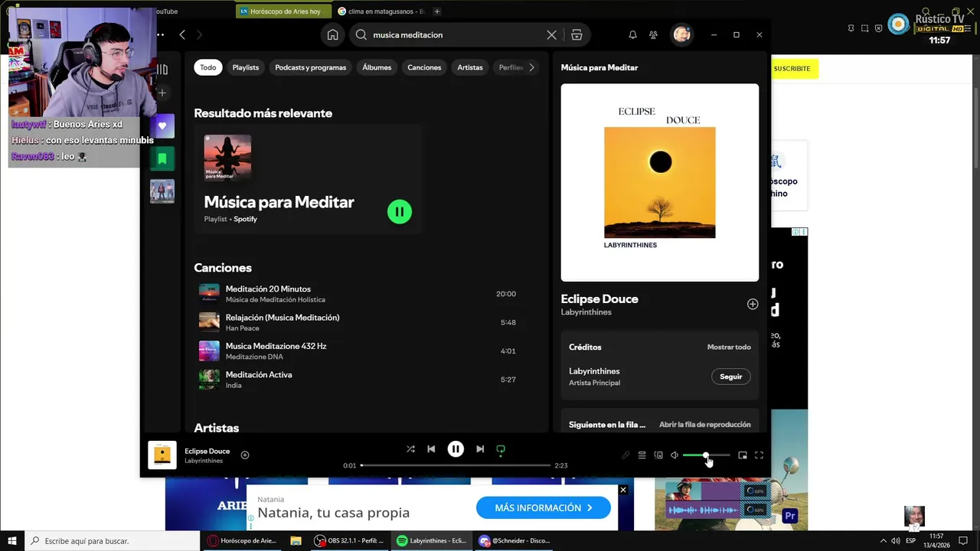The image size is (980, 551).
Task: Add Eclipse Douce via panel plus icon
Action: pos(753,304)
